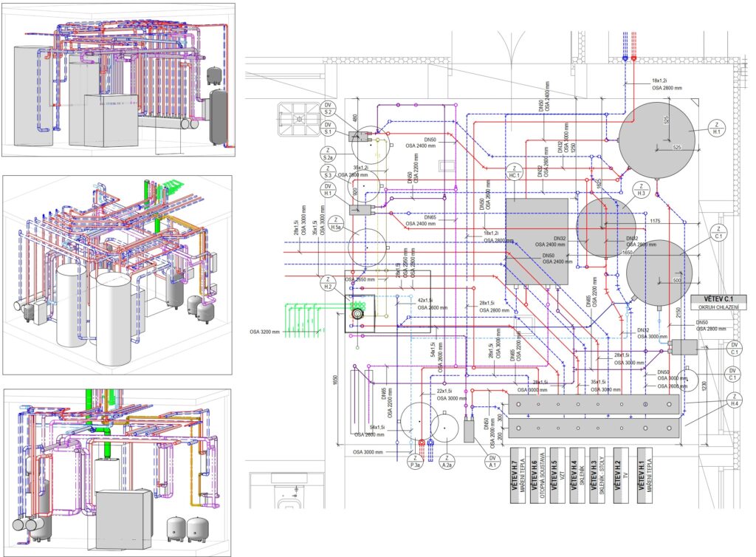Click the Z S.2a callout tag
Screen dimensions: 756x557
click(x=328, y=153)
